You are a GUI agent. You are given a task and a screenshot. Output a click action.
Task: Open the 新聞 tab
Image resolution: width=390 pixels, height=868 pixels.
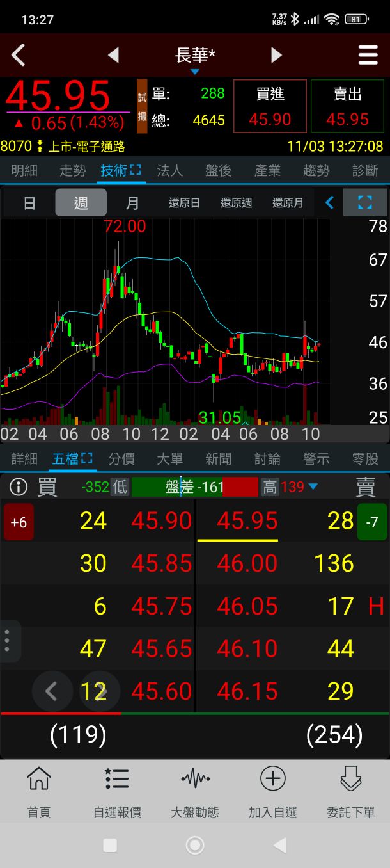pyautogui.click(x=218, y=459)
